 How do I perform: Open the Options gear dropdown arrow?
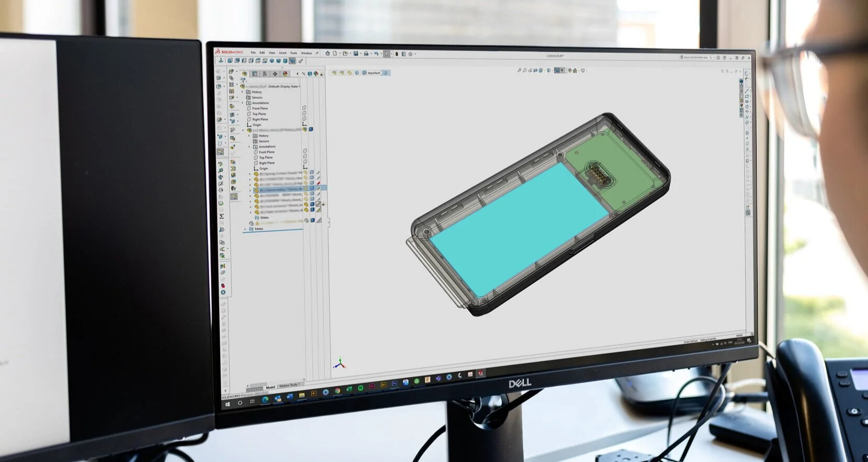pyautogui.click(x=415, y=54)
